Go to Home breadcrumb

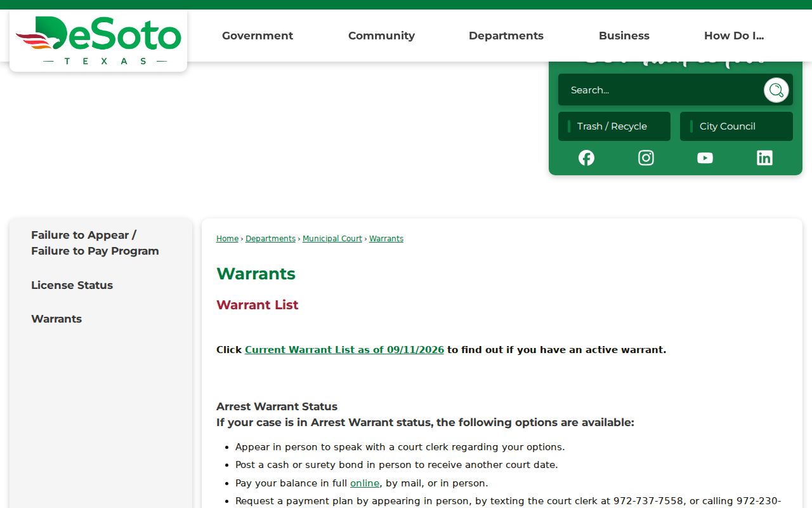(227, 239)
